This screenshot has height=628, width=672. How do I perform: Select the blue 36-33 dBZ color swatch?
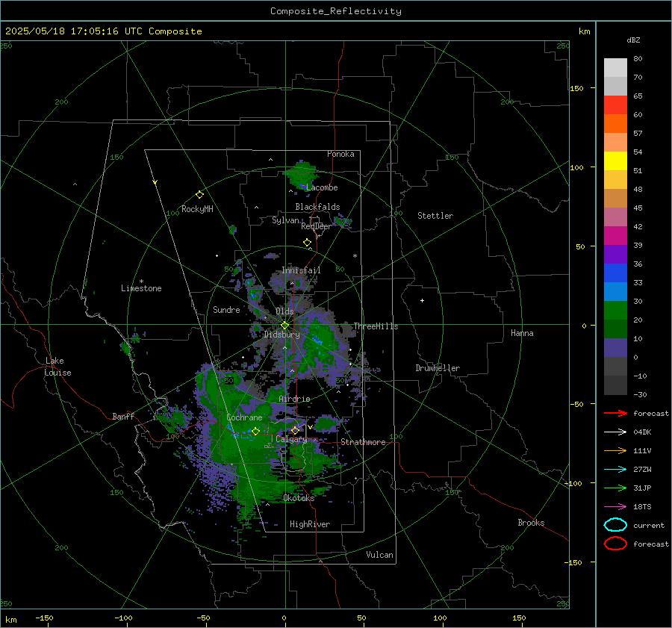point(615,273)
